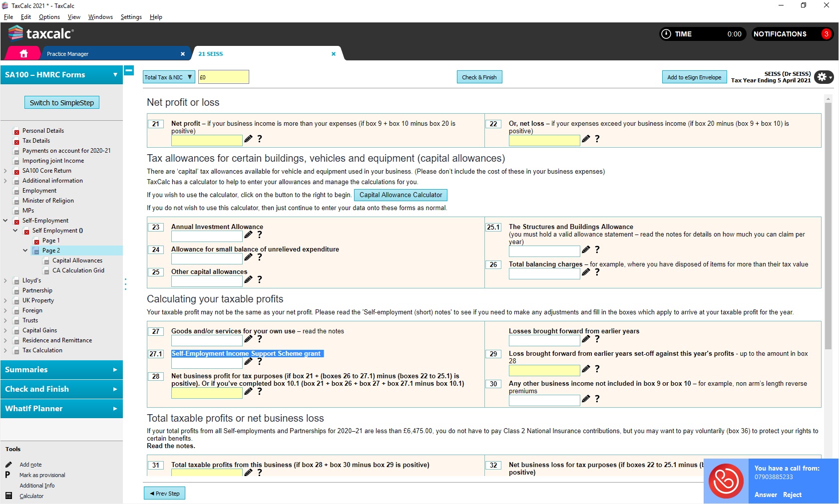Open the Options menu

point(49,17)
